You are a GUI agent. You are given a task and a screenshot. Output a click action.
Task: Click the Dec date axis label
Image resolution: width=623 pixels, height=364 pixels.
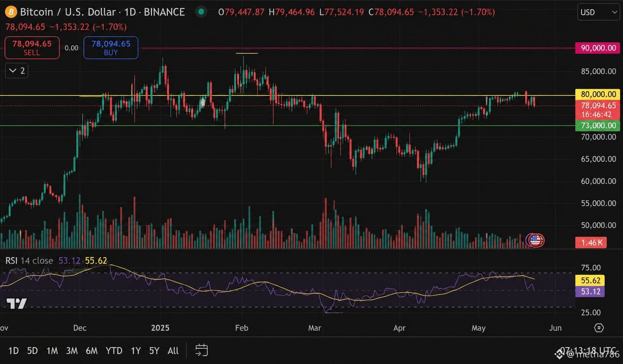[80, 328]
